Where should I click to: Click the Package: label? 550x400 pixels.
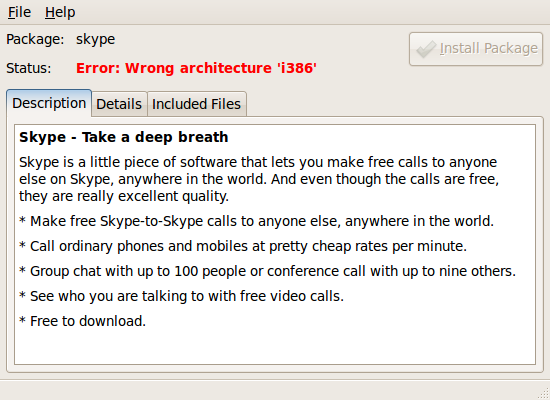coord(35,39)
